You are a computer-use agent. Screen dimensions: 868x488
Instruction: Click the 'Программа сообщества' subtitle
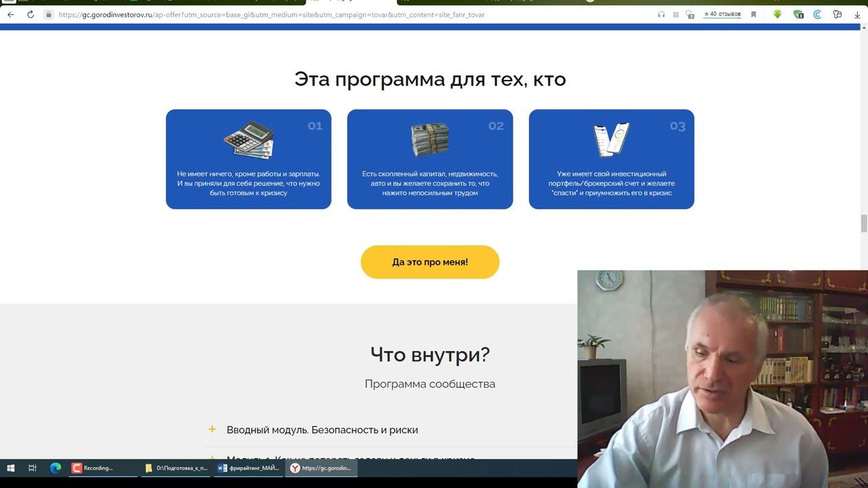click(x=430, y=384)
